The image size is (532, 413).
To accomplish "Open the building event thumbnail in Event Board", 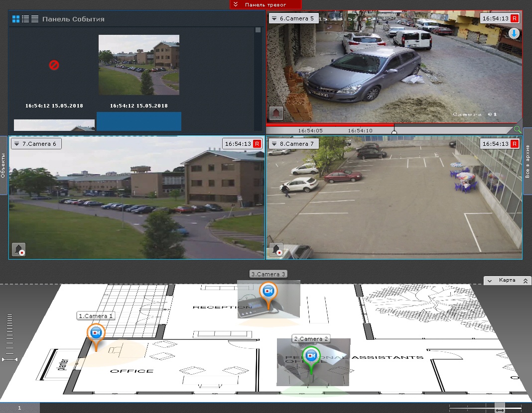I will 138,65.
